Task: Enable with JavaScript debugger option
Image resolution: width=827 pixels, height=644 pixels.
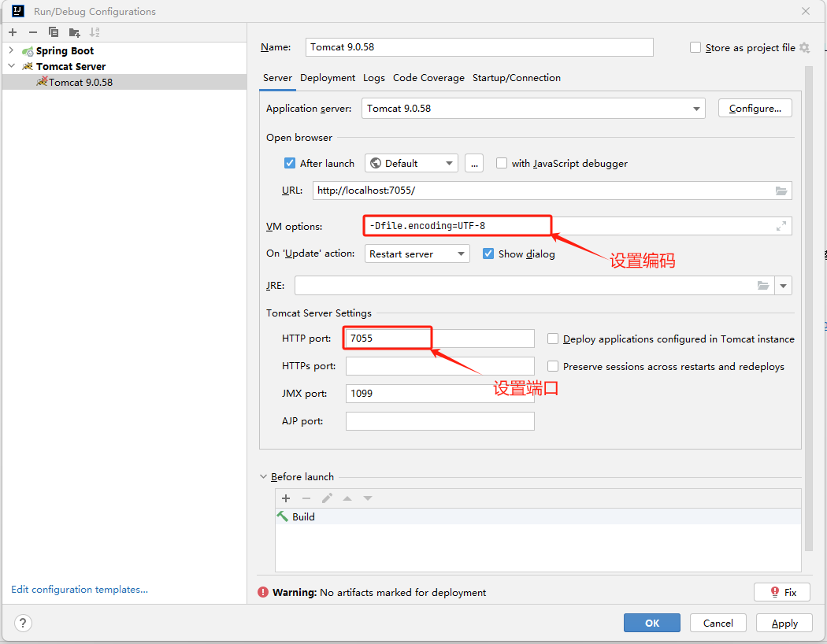Action: (x=502, y=164)
